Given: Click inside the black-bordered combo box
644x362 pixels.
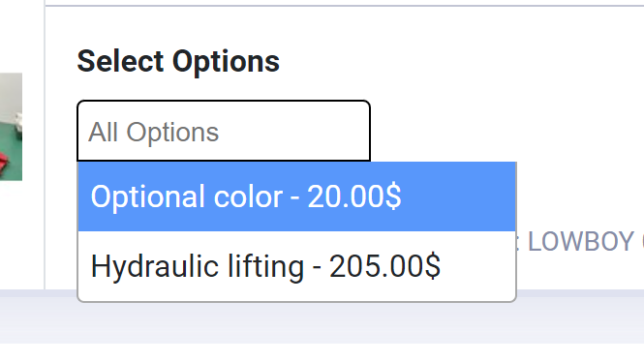Looking at the screenshot, I should click(224, 132).
